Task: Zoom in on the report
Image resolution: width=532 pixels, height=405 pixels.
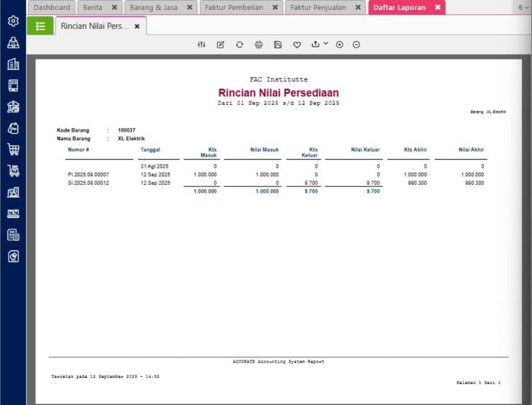Action: [339, 45]
